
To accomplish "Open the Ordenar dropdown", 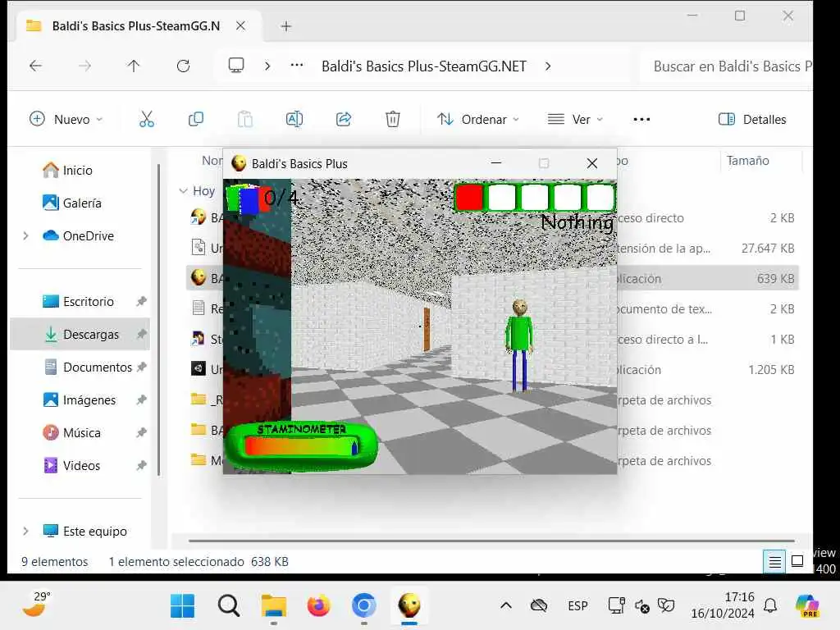I will [x=478, y=119].
